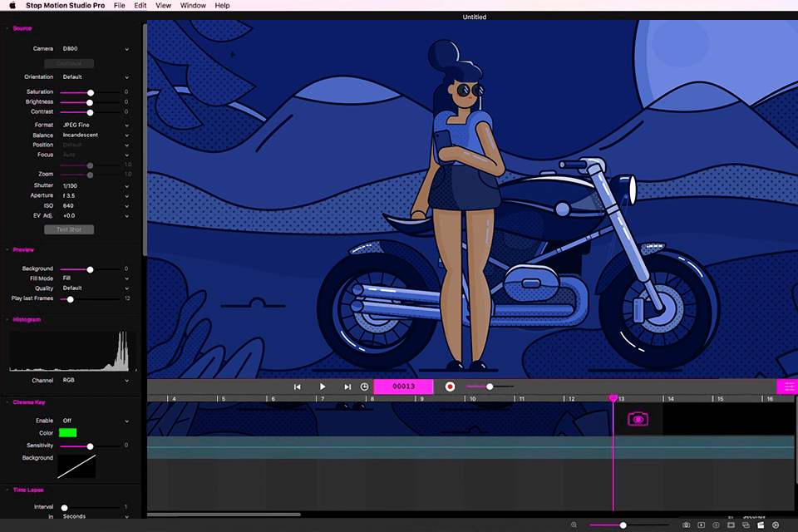Select the camera icon on the timeline clip
The width and height of the screenshot is (798, 532).
click(x=638, y=420)
